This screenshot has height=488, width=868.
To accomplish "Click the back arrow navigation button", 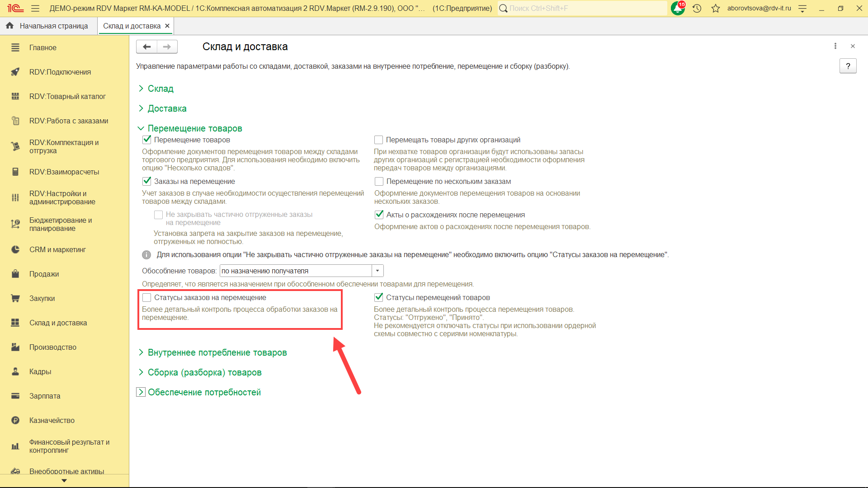I will [x=146, y=47].
